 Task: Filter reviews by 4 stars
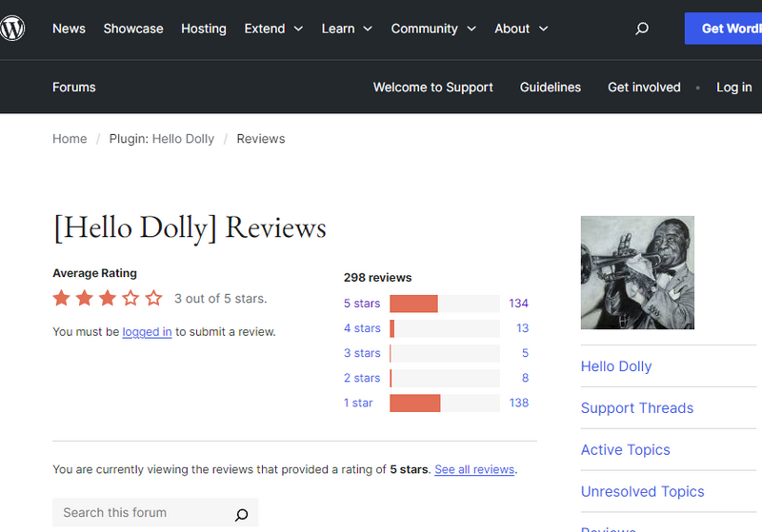coord(362,328)
